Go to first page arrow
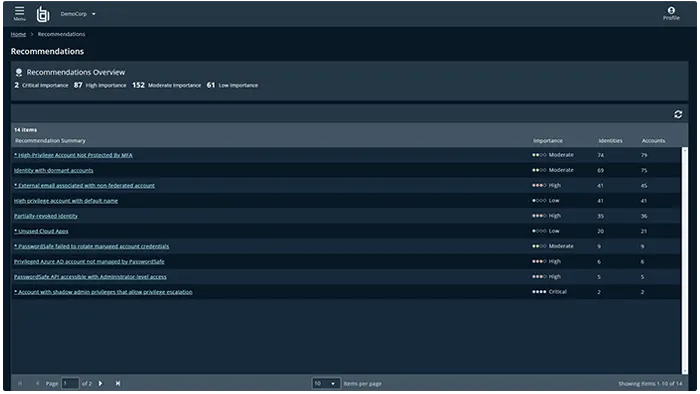This screenshot has height=394, width=700. point(20,383)
